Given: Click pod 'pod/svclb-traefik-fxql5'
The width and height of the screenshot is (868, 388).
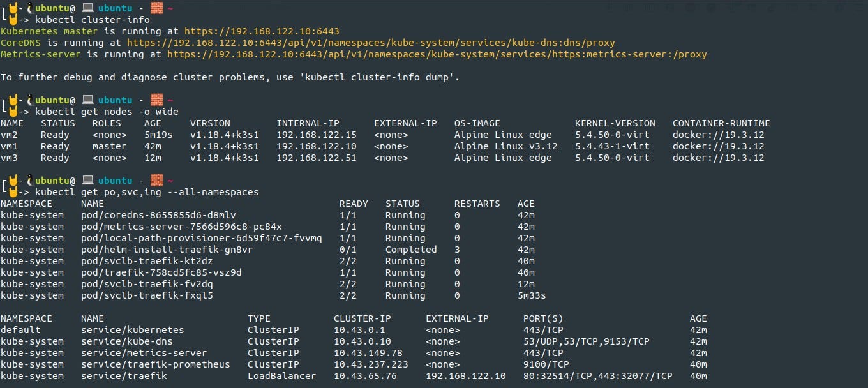Looking at the screenshot, I should 147,295.
